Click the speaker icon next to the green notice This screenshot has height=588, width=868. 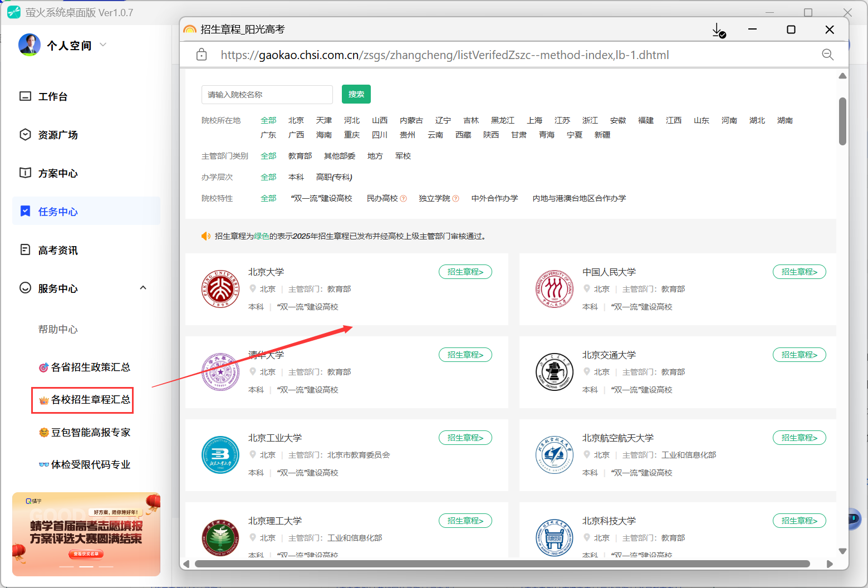pos(205,236)
